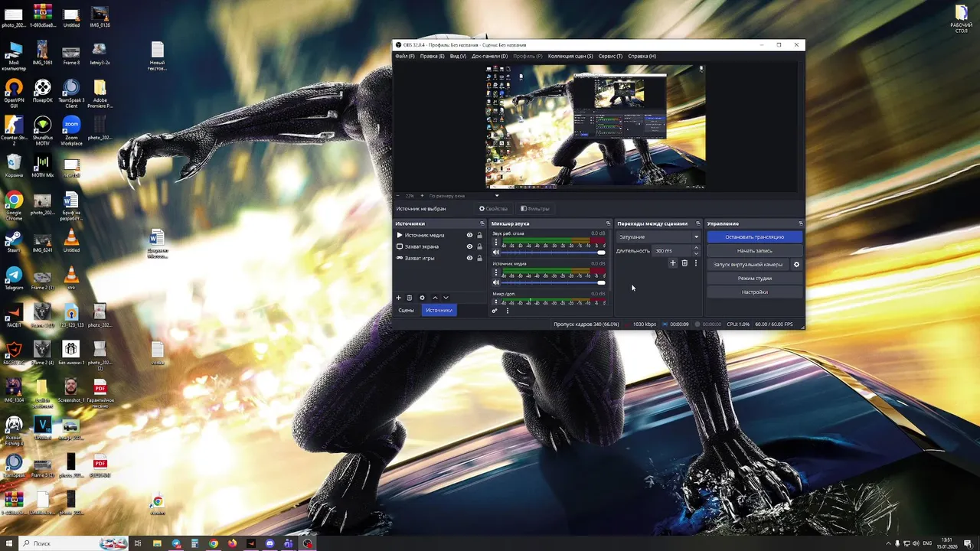Viewport: 980px width, 551px height.
Task: Open Discord from the taskbar
Action: pyautogui.click(x=269, y=543)
